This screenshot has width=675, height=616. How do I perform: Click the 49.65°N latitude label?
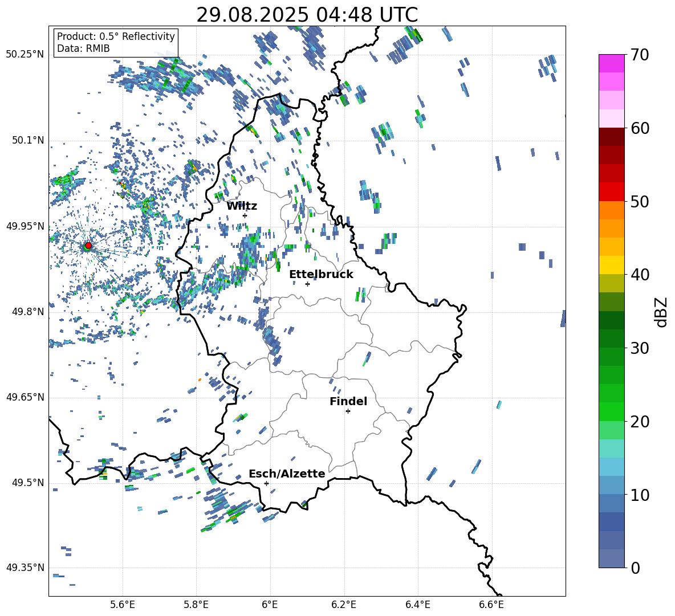25,397
